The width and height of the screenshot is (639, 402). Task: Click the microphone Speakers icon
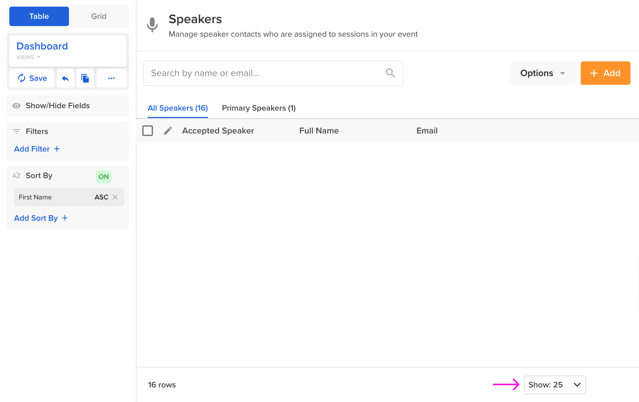coord(152,25)
